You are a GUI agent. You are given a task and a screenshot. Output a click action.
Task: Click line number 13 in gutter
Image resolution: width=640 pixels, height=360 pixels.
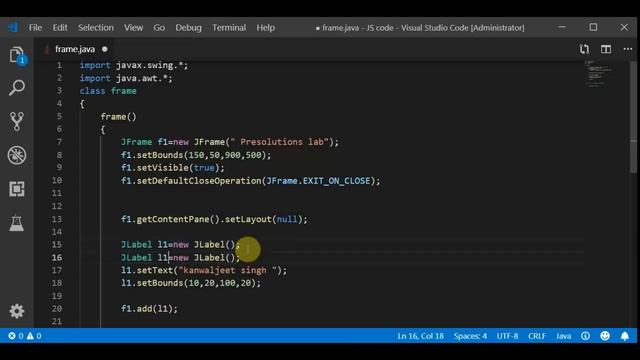pos(57,219)
